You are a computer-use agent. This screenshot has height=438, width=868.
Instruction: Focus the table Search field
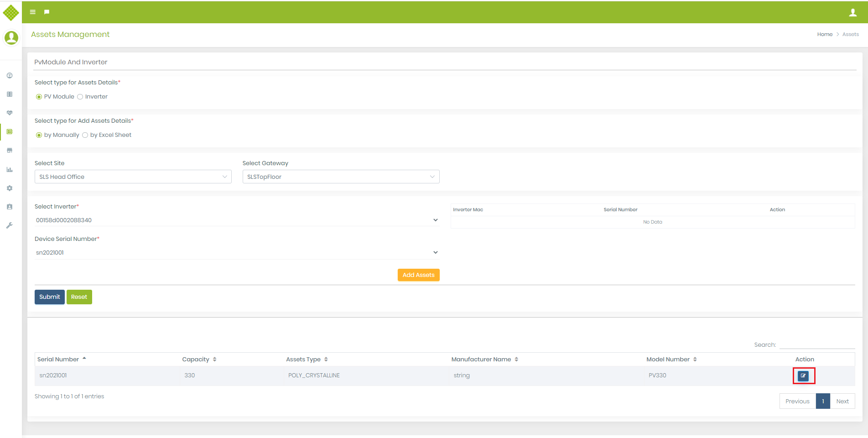817,344
